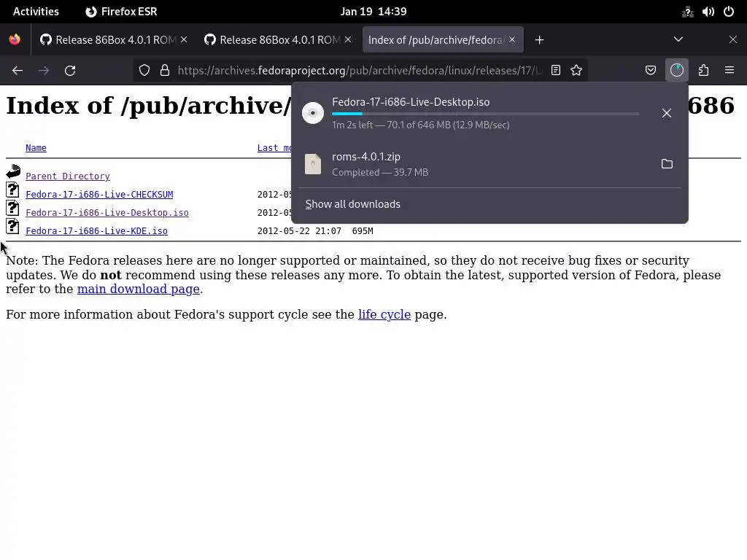747x560 pixels.
Task: Click the 2012-05-22 21:07 date for KDE.iso
Action: 299,231
